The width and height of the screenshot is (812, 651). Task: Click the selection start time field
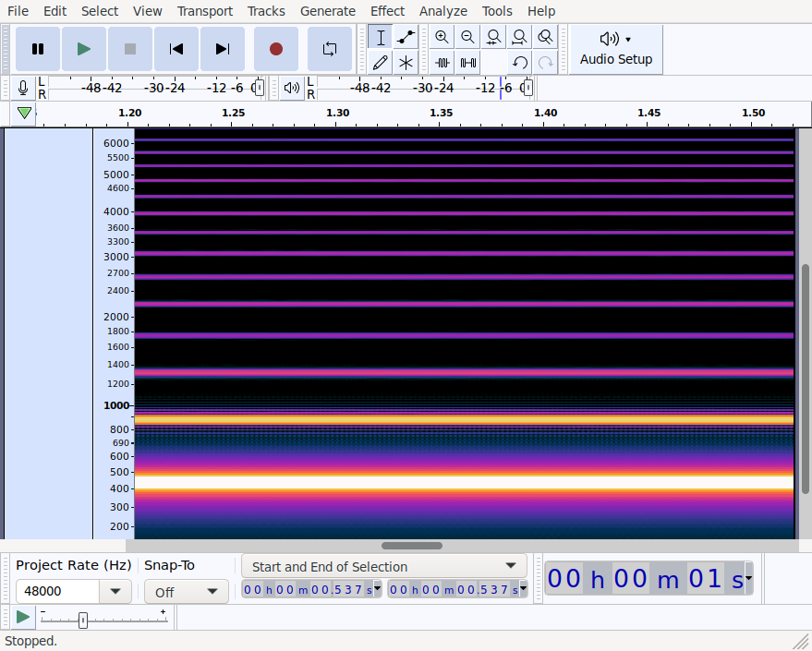309,589
